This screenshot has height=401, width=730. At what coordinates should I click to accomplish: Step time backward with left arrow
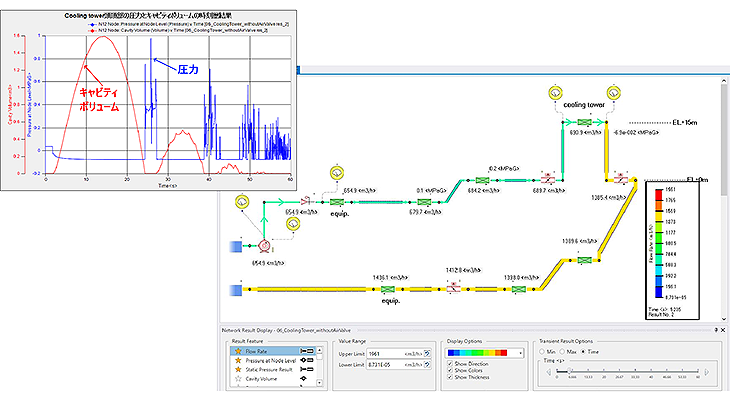(548, 372)
